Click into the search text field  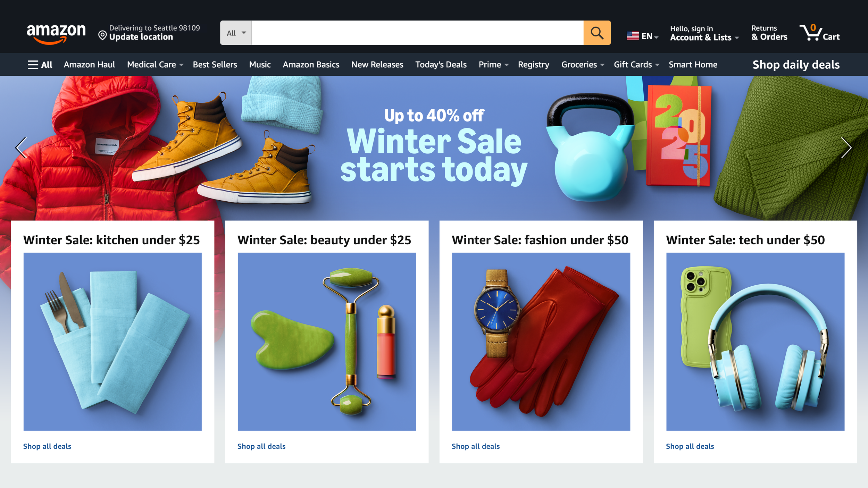pyautogui.click(x=417, y=33)
